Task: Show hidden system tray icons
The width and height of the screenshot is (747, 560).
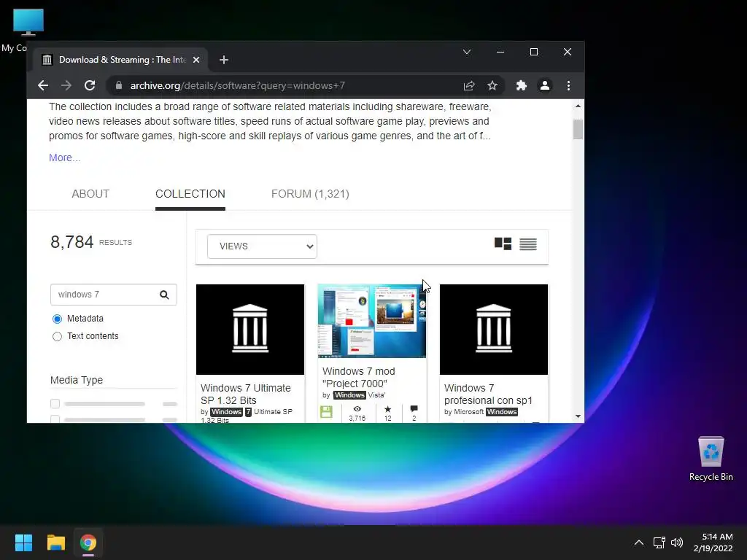Action: [x=639, y=542]
